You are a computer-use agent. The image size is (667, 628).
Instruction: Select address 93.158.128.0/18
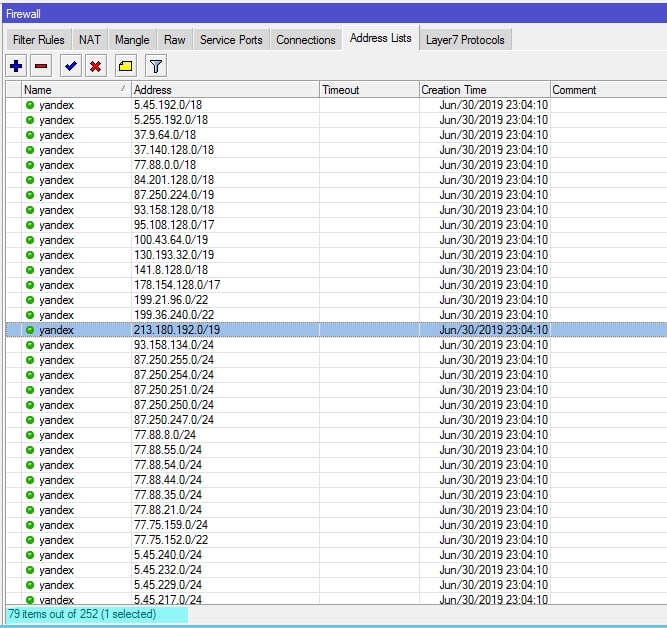pos(174,210)
